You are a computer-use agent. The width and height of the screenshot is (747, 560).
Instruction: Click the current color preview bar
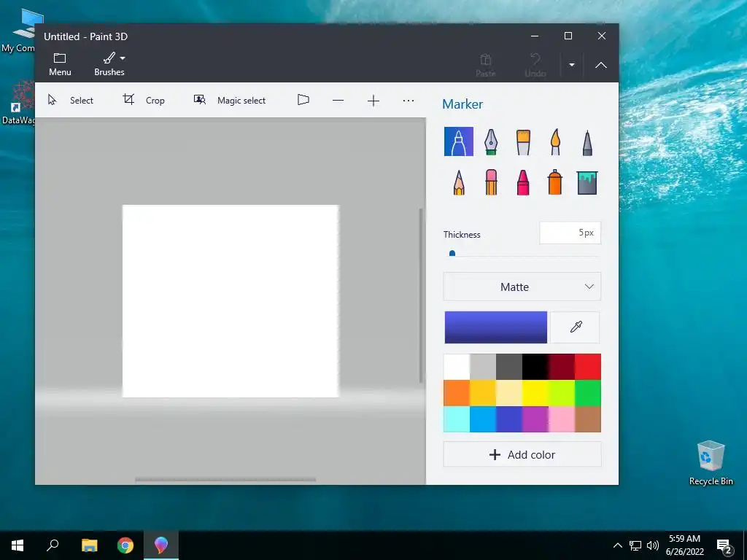click(495, 327)
